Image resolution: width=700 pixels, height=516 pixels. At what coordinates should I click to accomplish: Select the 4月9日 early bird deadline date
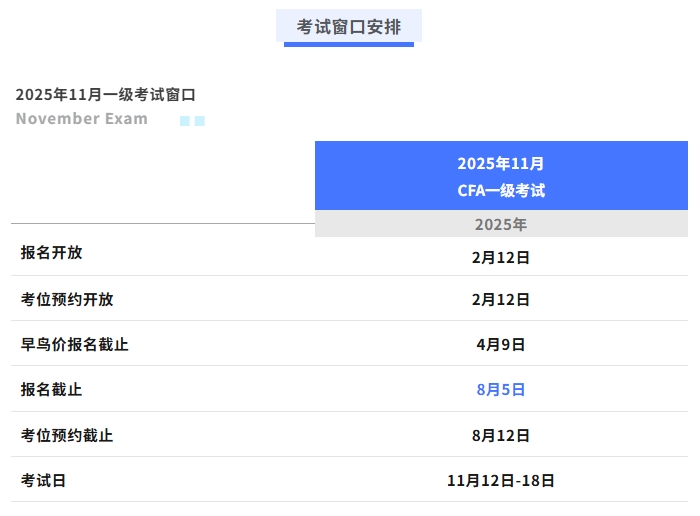tap(501, 344)
